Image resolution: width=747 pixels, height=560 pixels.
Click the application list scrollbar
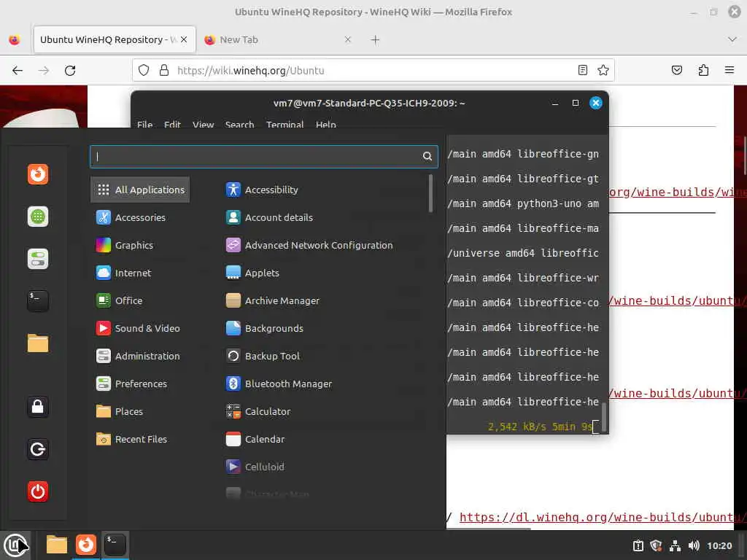430,193
